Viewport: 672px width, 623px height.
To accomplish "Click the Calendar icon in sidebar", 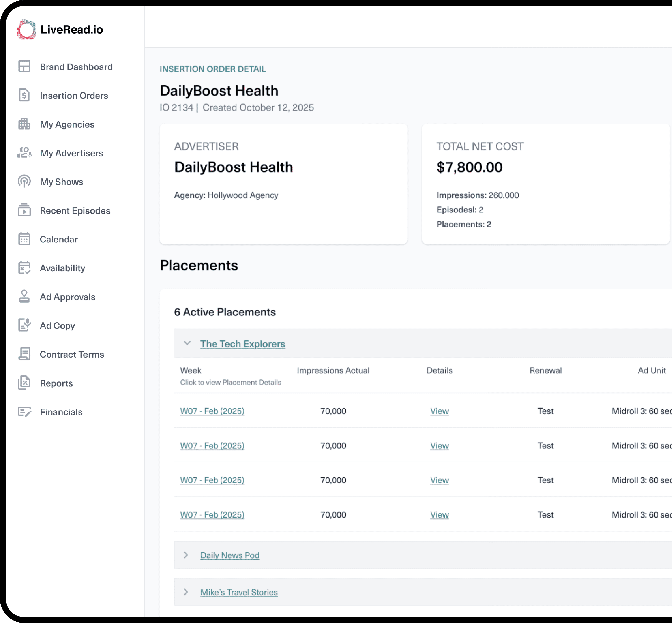I will pos(24,239).
